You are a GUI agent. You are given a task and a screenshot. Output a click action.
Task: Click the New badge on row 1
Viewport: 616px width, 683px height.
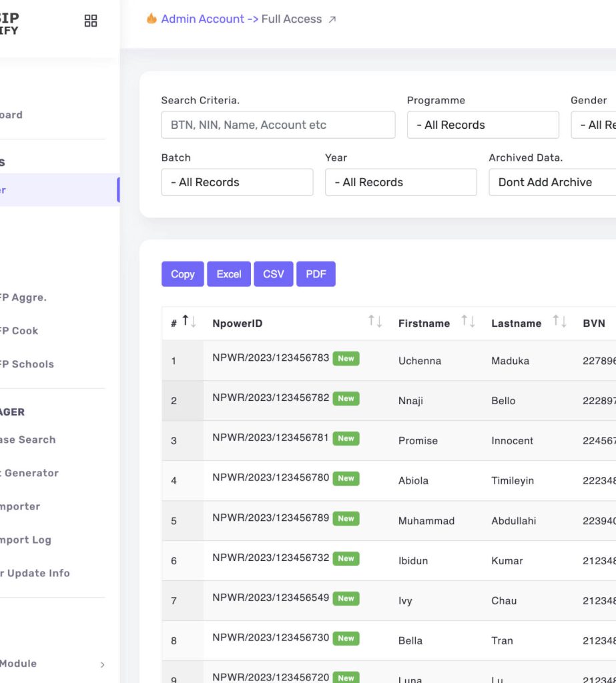coord(346,358)
